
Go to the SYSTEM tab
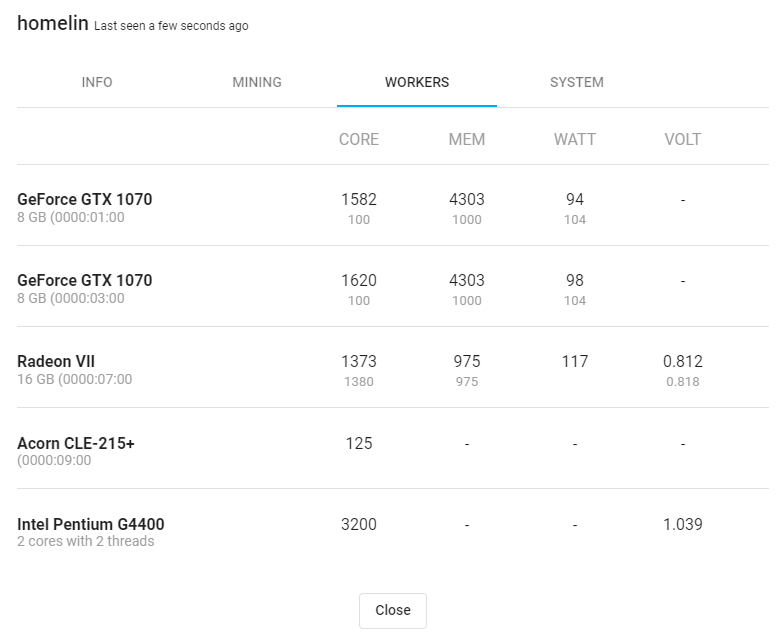576,82
